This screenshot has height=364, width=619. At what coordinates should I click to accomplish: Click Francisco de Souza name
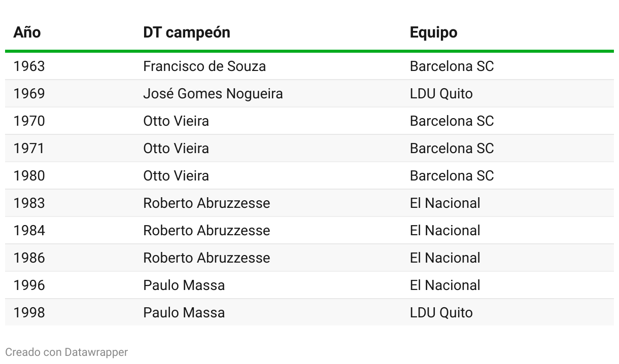pos(204,66)
